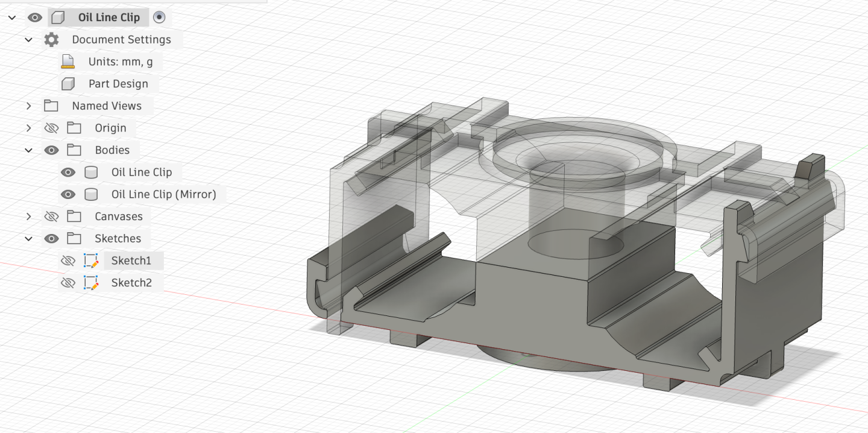Collapse the Bodies folder
The width and height of the screenshot is (868, 433).
[28, 150]
